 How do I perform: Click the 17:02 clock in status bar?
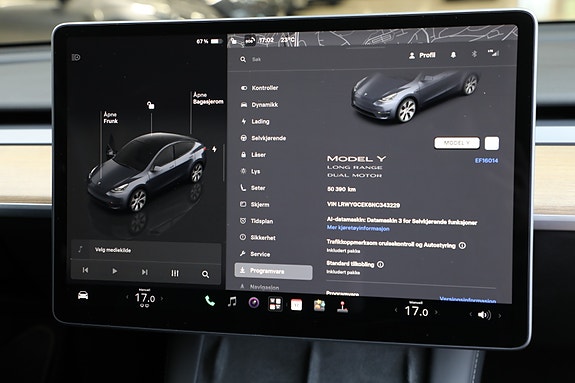(266, 40)
